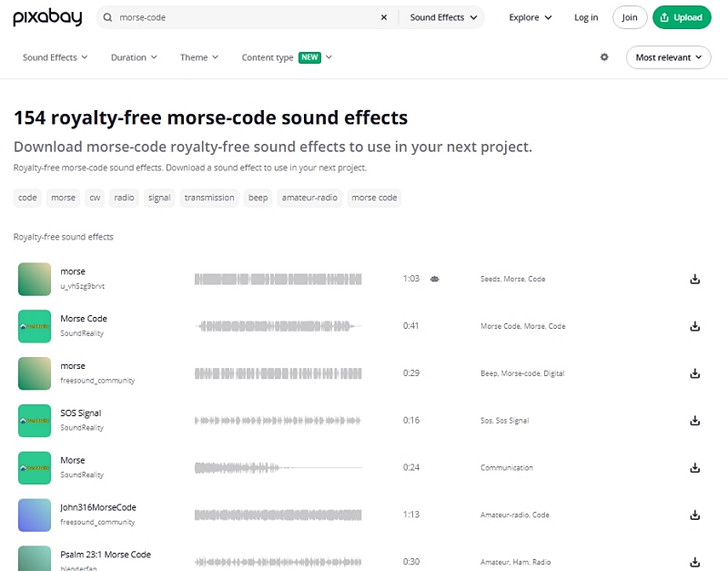Open the Theme filter menu
The width and height of the screenshot is (728, 571).
(x=199, y=57)
